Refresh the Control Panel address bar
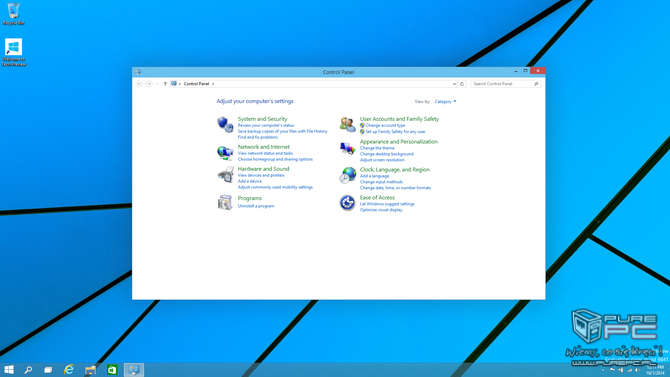Image resolution: width=670 pixels, height=377 pixels. (x=462, y=84)
